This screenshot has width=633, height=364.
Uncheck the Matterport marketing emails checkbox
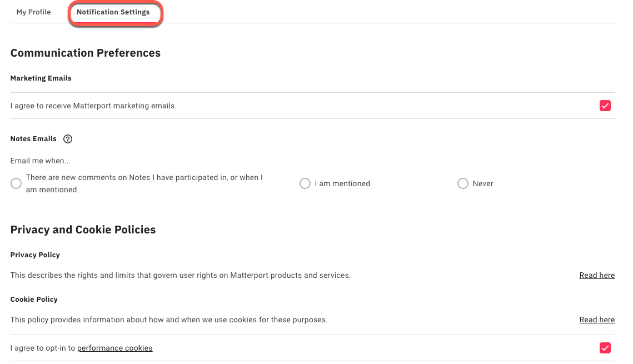tap(605, 106)
